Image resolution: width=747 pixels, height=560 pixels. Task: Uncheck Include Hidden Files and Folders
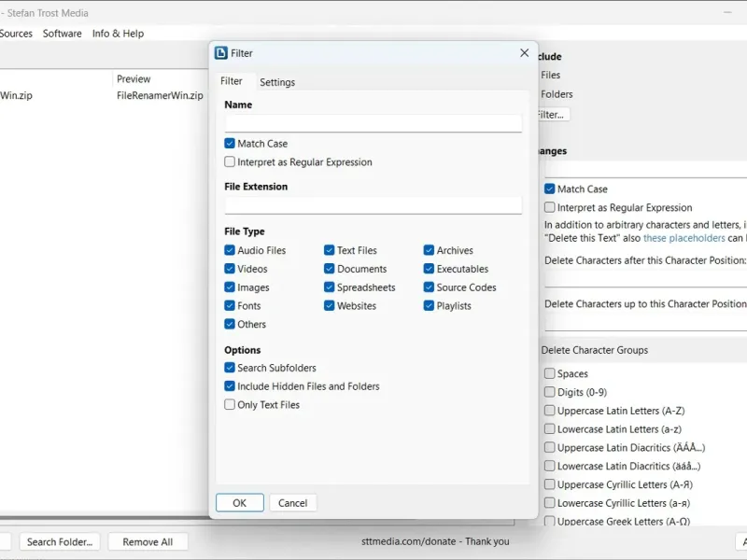tap(230, 386)
